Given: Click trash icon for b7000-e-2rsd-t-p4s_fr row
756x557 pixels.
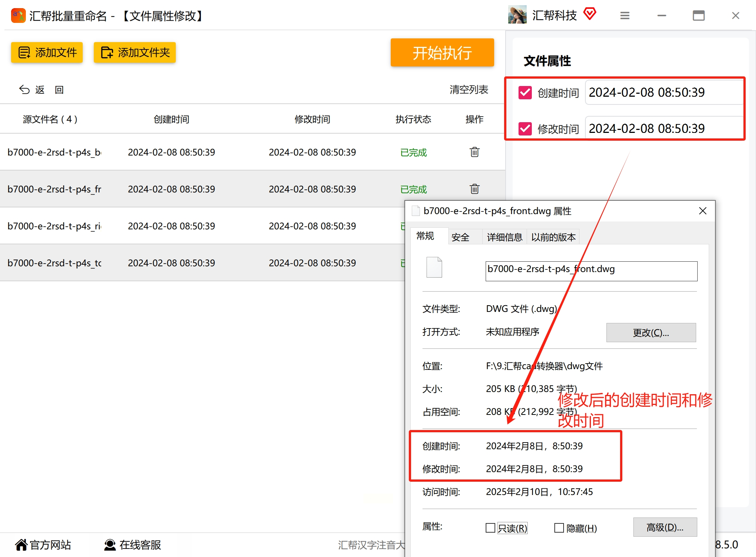Looking at the screenshot, I should (x=474, y=189).
